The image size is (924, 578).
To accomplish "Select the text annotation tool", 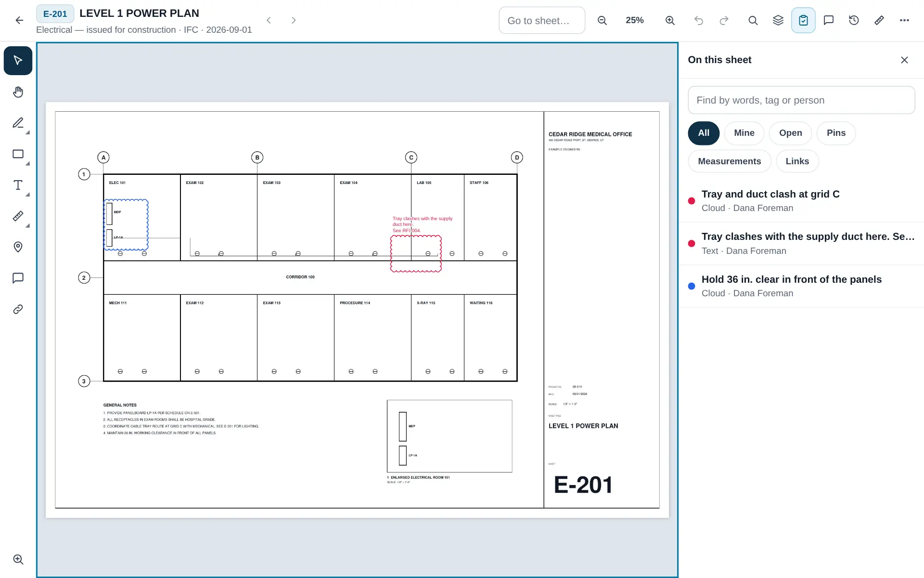I will pyautogui.click(x=18, y=185).
